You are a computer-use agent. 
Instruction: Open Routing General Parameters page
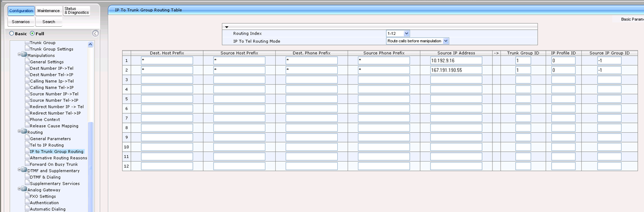point(50,138)
